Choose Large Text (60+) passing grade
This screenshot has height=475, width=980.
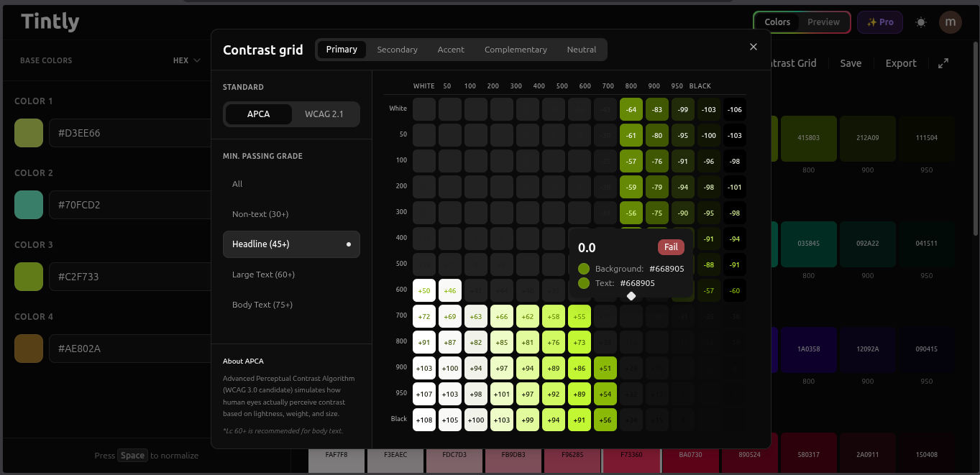tap(291, 275)
